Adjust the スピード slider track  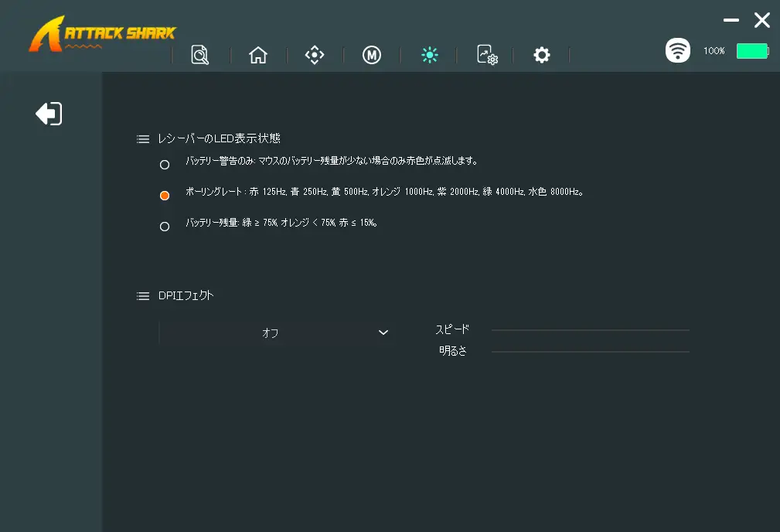(590, 330)
